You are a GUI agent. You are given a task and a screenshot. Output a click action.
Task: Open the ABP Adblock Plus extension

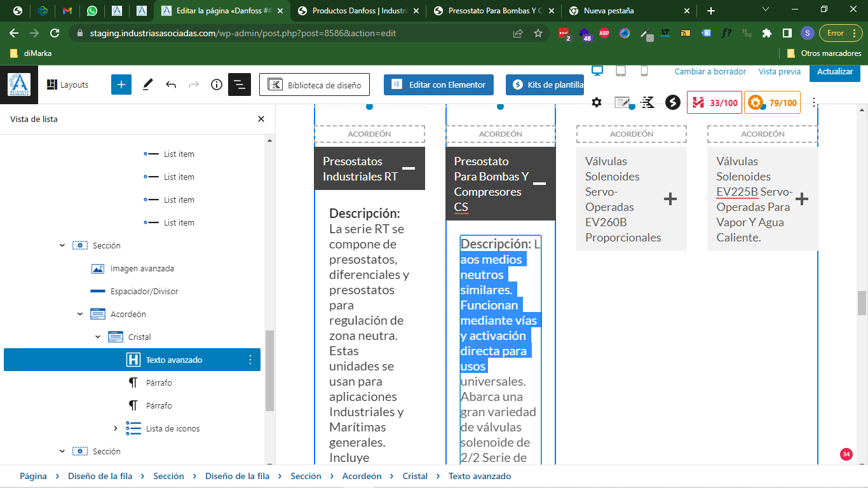point(604,33)
